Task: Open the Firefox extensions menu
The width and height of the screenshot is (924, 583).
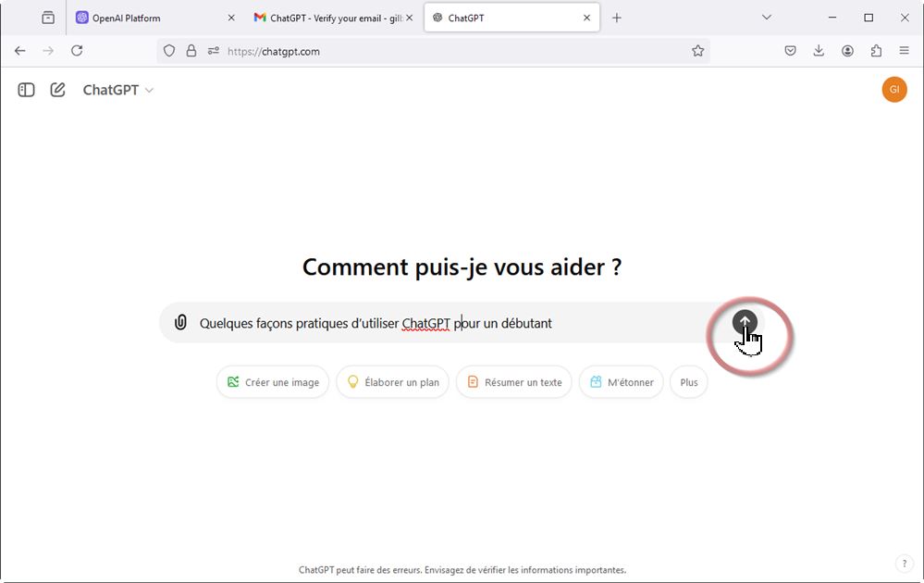Action: (876, 51)
